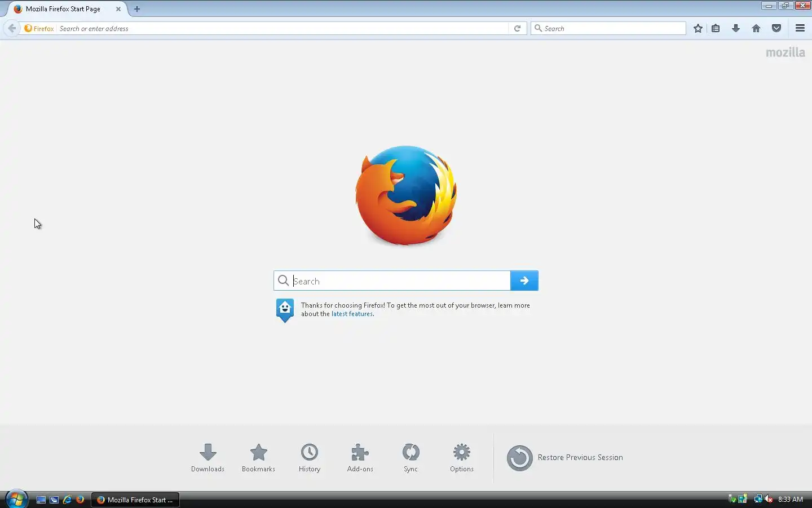Select Mozilla Firefox Start taskbar button
This screenshot has height=508, width=812.
click(x=135, y=500)
